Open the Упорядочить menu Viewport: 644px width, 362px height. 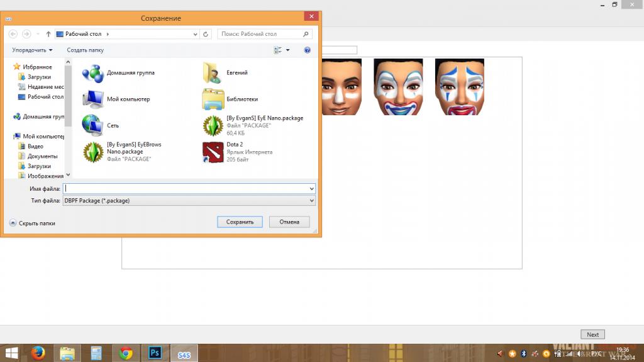click(x=32, y=50)
